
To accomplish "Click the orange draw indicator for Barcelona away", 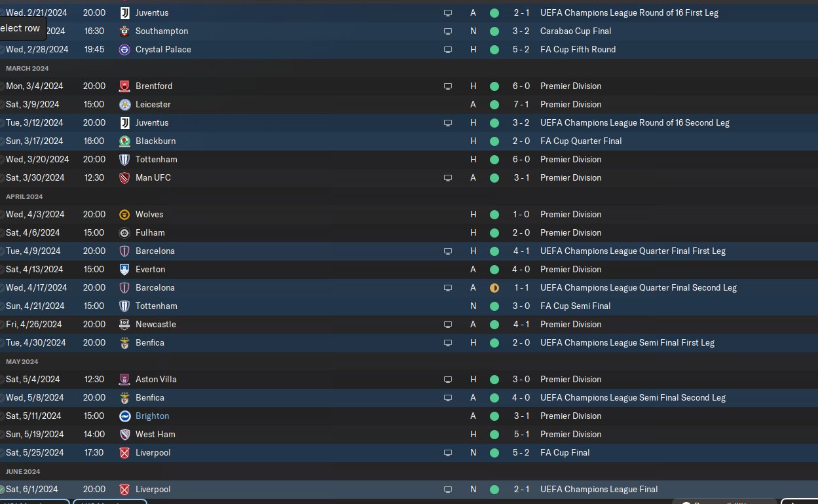I will pyautogui.click(x=494, y=287).
